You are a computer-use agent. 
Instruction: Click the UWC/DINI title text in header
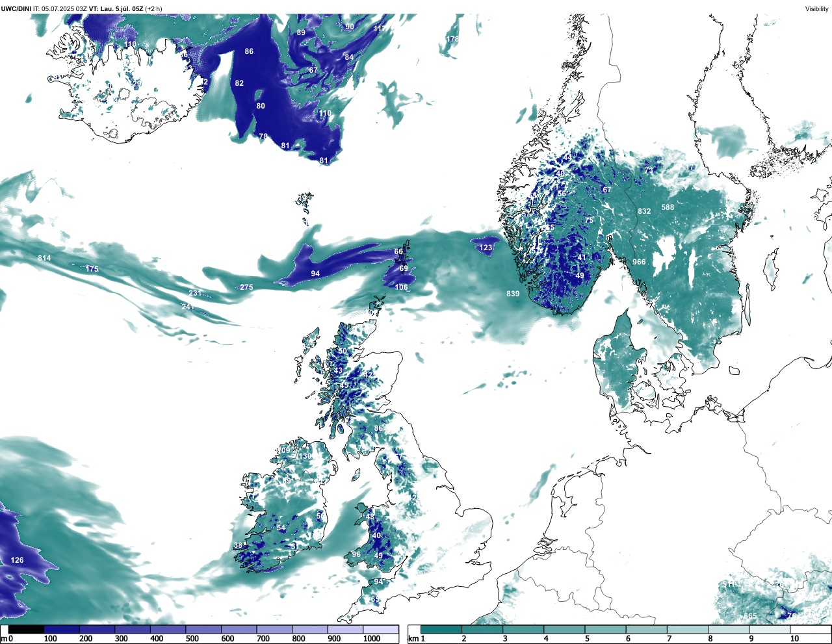(16, 8)
